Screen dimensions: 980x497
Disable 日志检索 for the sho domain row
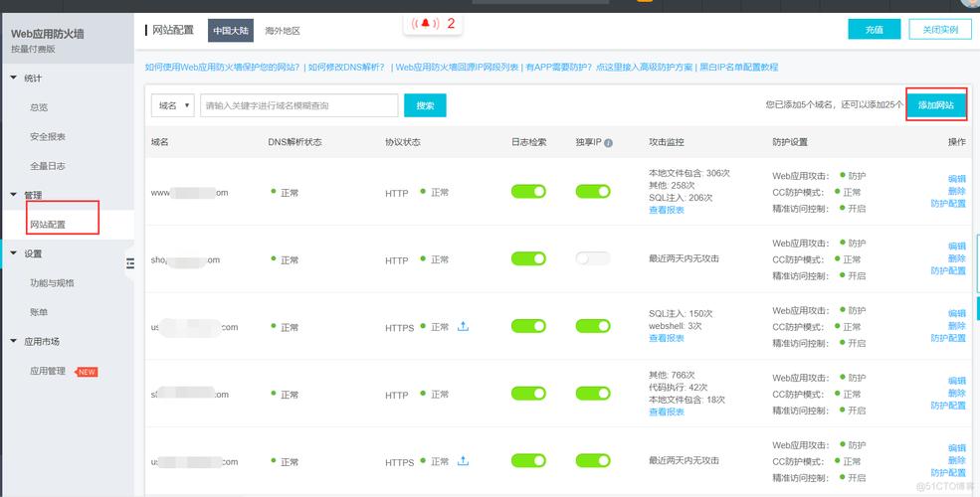528,258
